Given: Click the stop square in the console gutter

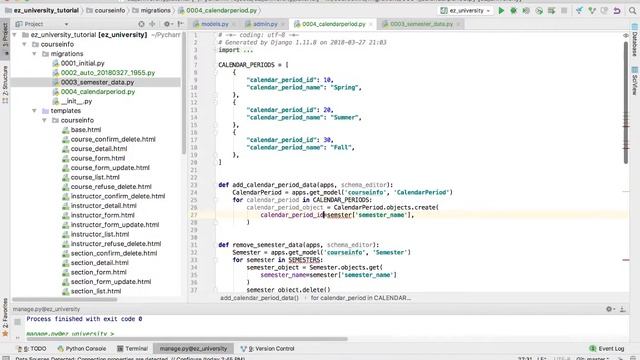Looking at the screenshot, I should point(17,322).
